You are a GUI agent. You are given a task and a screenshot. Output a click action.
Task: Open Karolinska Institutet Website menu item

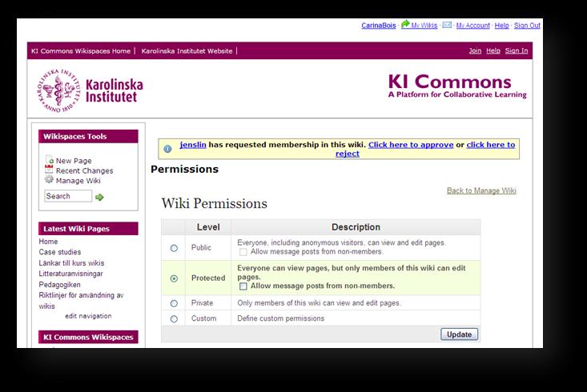pos(187,51)
